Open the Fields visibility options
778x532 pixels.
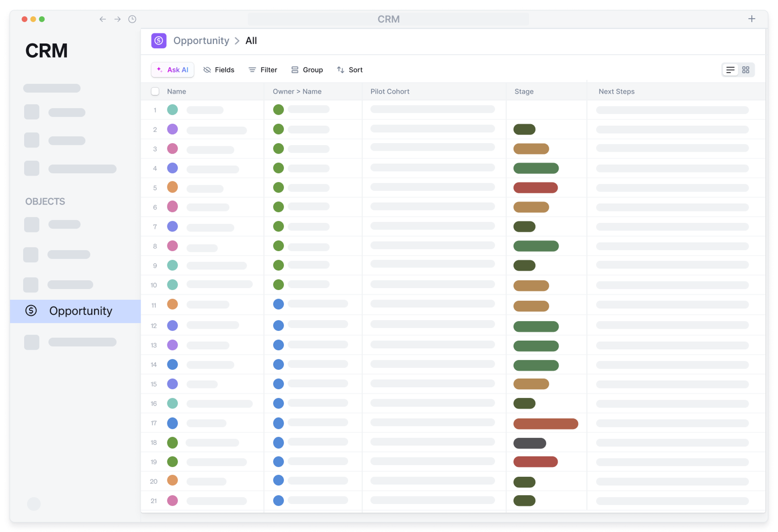[x=219, y=70]
